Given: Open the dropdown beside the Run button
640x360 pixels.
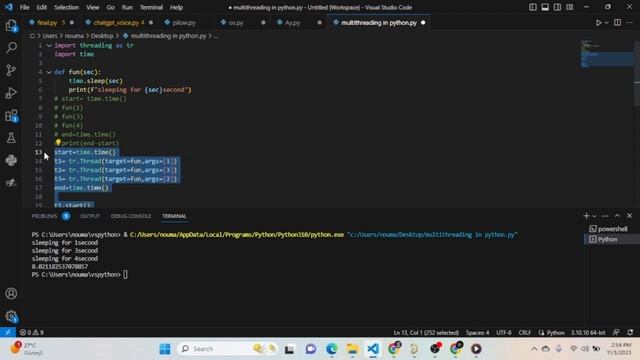Looking at the screenshot, I should coord(607,23).
